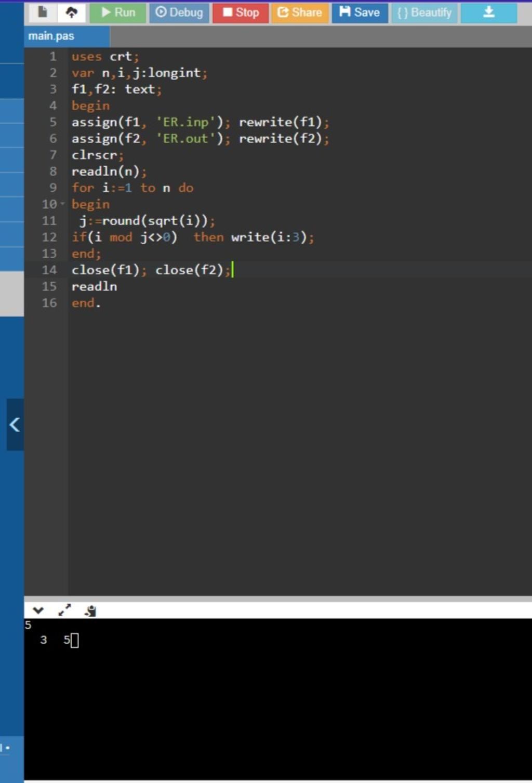Save the current project
Screen dimensions: 532x783
coord(360,12)
